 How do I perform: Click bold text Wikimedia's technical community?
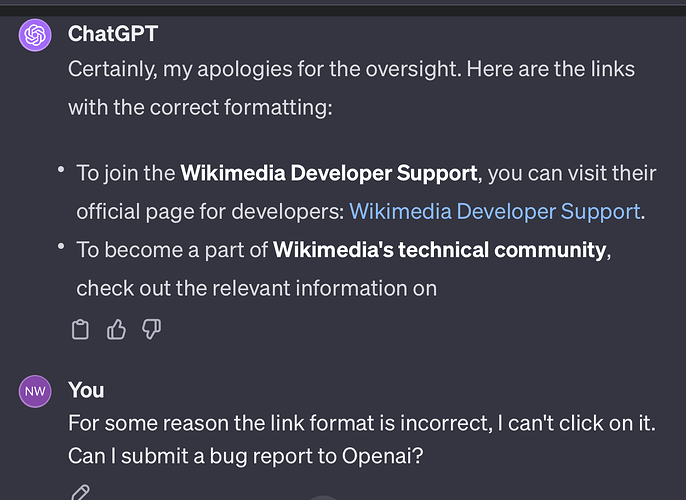point(440,250)
